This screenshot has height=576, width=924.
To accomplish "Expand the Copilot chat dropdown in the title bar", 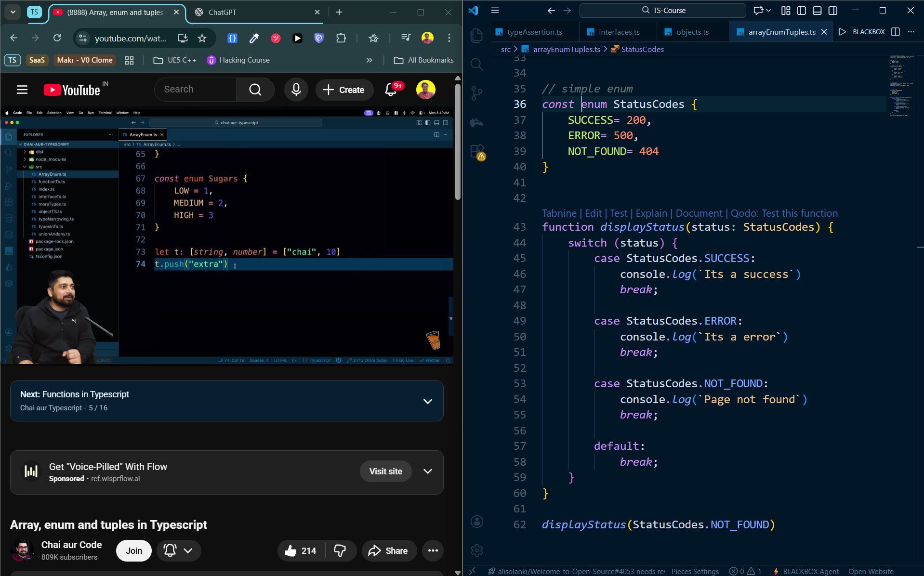I will [768, 11].
